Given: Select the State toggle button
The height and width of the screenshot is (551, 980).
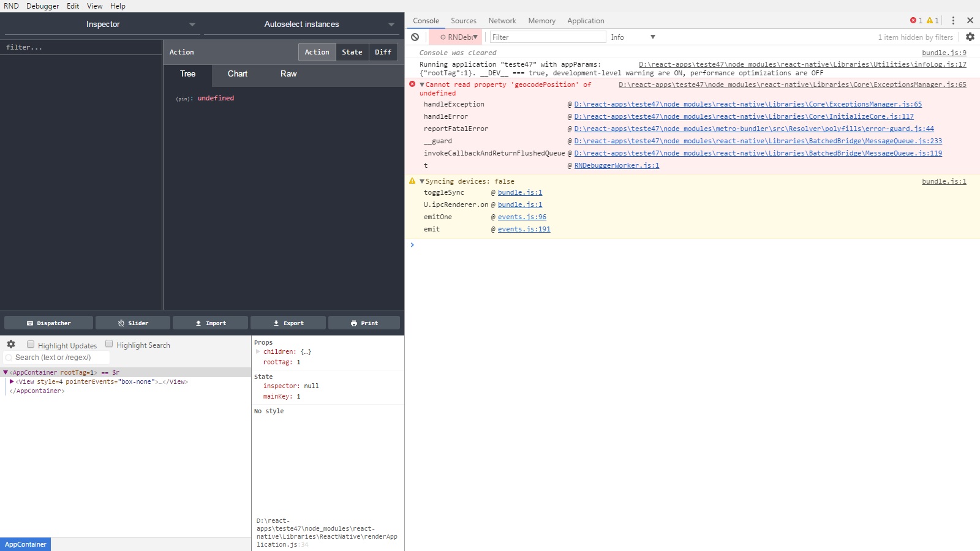Looking at the screenshot, I should pos(352,52).
